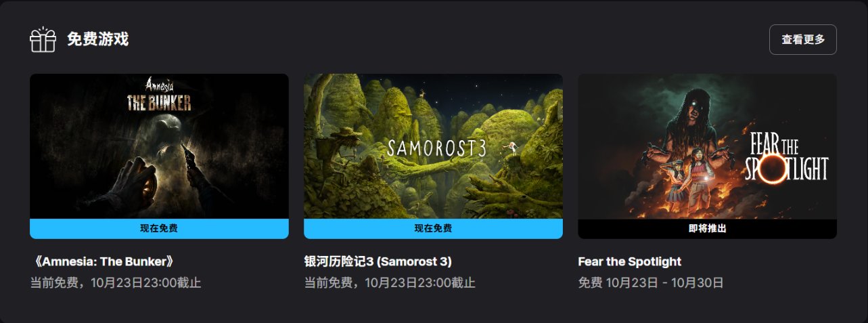This screenshot has width=868, height=323.
Task: Click the 免费 10月23日 - 10月30日 date range
Action: pos(651,282)
